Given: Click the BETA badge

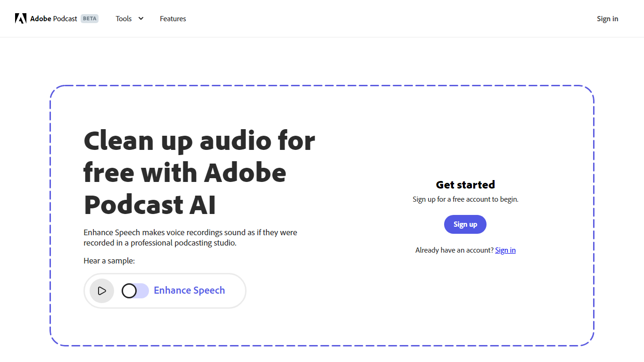Looking at the screenshot, I should pos(90,19).
